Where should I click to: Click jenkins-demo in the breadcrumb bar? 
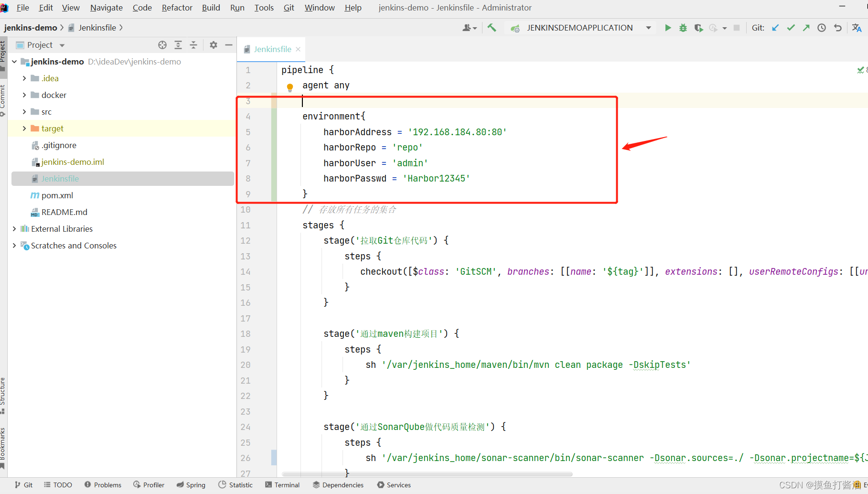31,28
